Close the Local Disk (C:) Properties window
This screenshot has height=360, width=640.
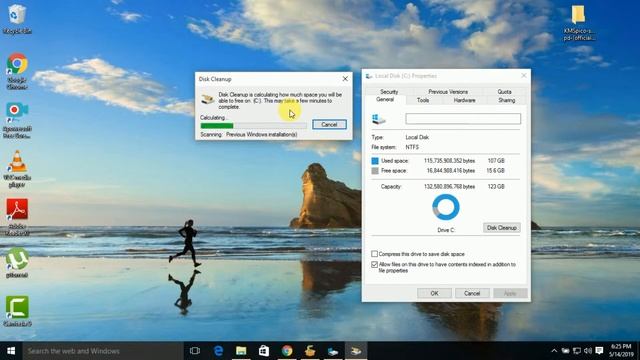point(524,76)
